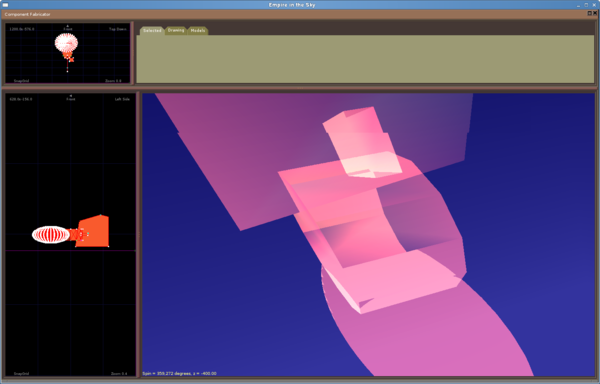Viewport: 600px width, 384px height.
Task: Click the Top Down view label
Action: (118, 29)
